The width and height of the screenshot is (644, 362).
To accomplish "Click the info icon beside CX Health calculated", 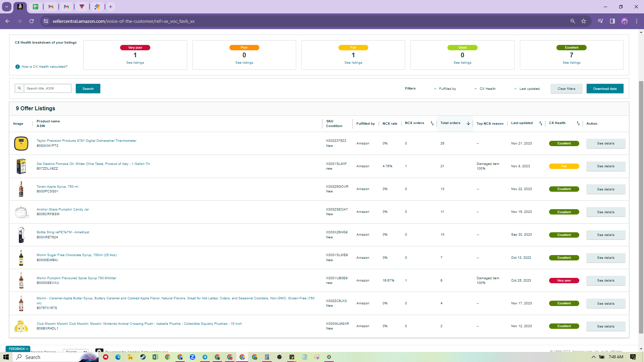I will click(x=17, y=67).
